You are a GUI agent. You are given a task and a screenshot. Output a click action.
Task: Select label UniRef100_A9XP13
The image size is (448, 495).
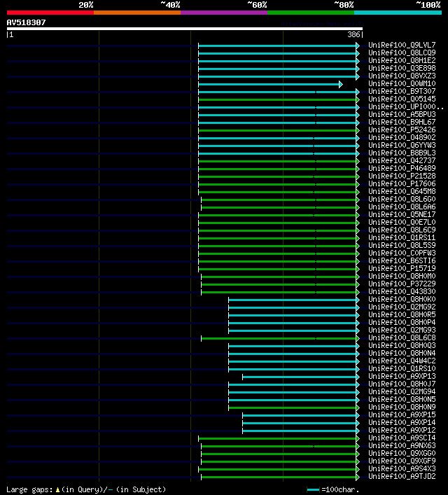pos(402,376)
